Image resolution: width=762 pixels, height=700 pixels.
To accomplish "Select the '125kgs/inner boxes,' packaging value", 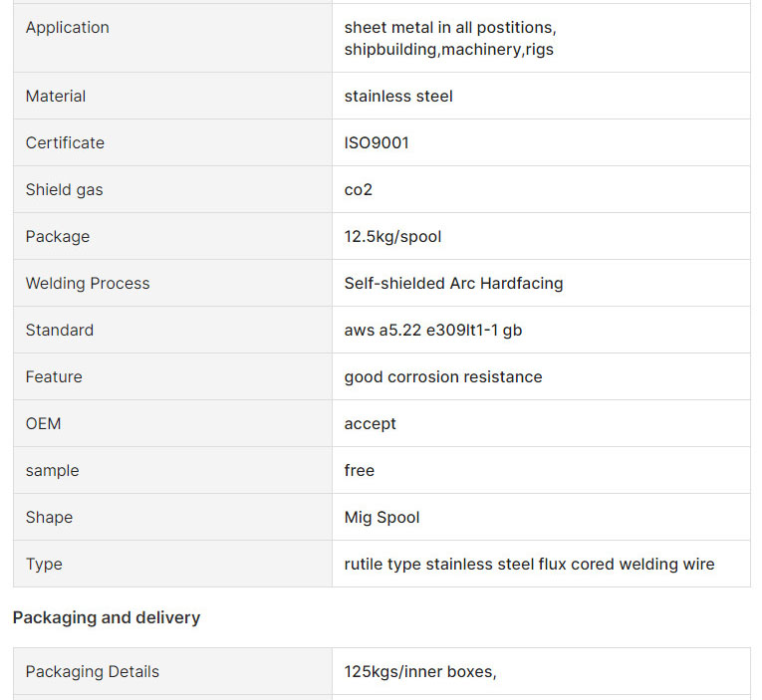I will pyautogui.click(x=420, y=672).
